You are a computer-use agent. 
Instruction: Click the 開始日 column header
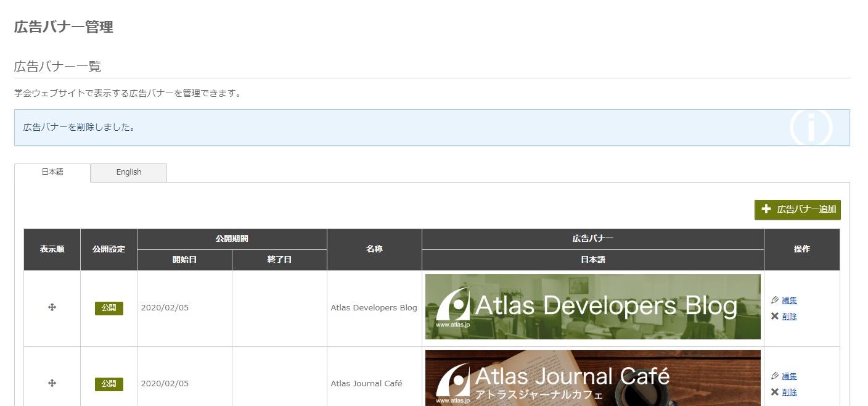click(184, 260)
